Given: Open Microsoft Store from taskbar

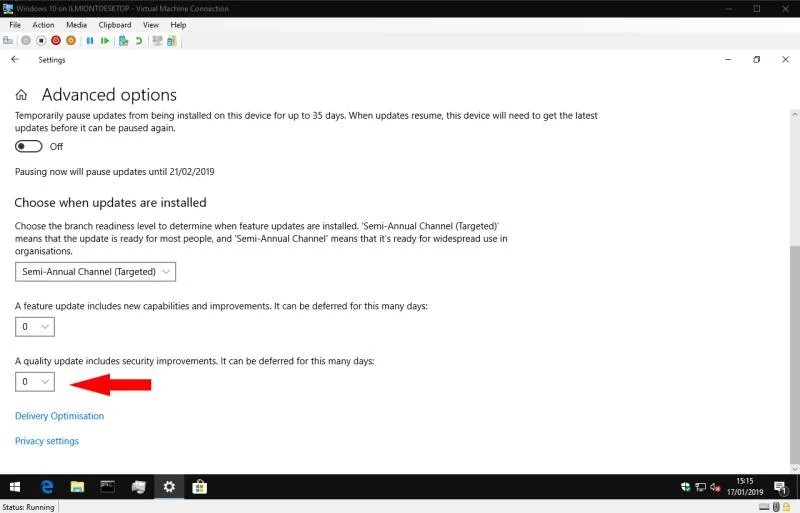Looking at the screenshot, I should [x=199, y=487].
